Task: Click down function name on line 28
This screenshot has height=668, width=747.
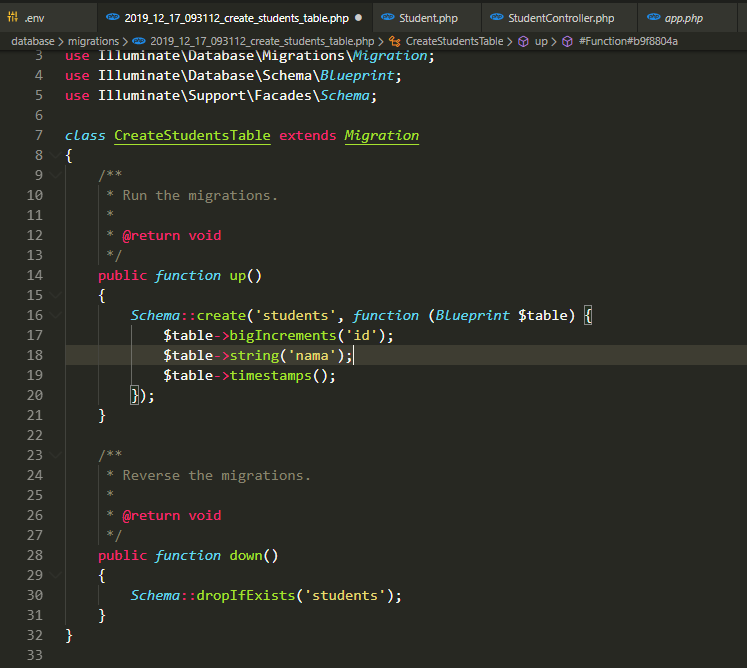Action: pos(246,556)
